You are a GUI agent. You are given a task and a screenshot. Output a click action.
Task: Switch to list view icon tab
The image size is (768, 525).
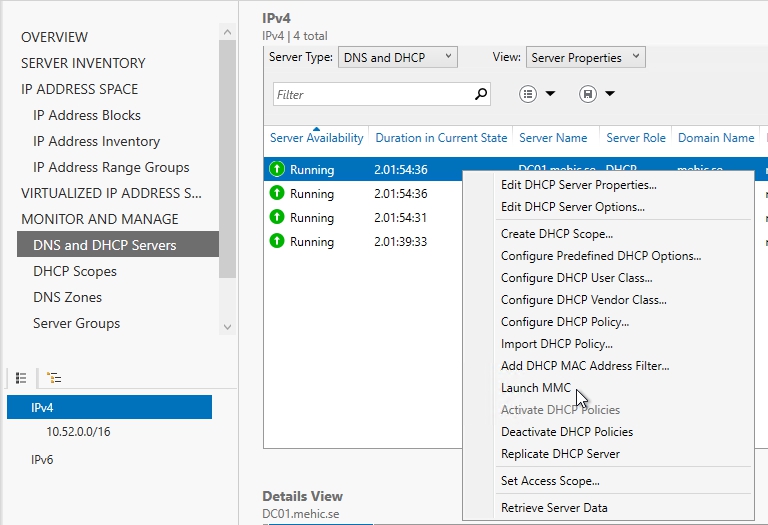[21, 377]
